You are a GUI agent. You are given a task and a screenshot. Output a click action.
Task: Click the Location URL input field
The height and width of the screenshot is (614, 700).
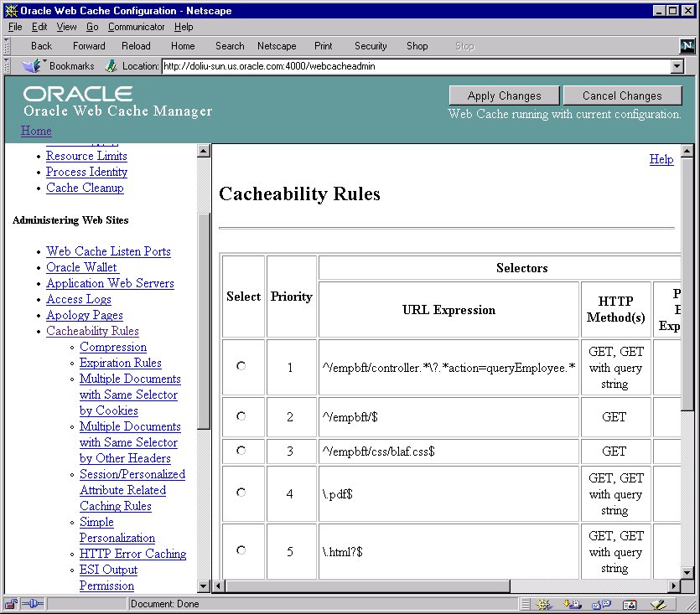click(x=416, y=66)
